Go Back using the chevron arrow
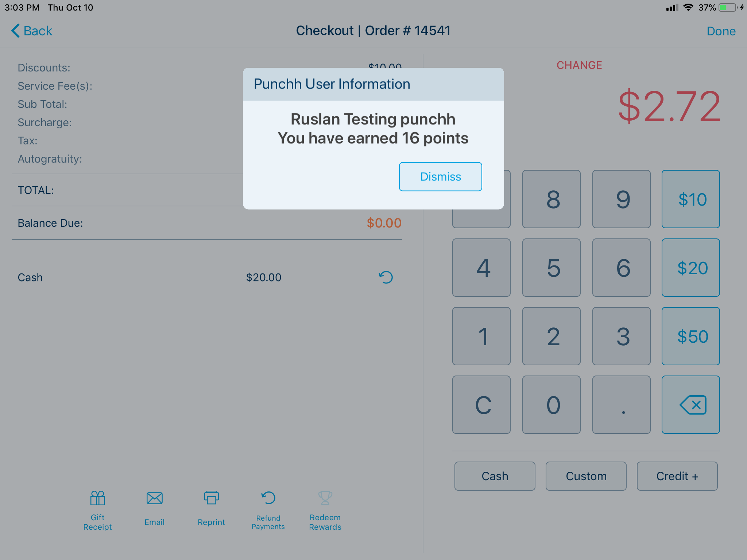This screenshot has width=747, height=560. 15,31
